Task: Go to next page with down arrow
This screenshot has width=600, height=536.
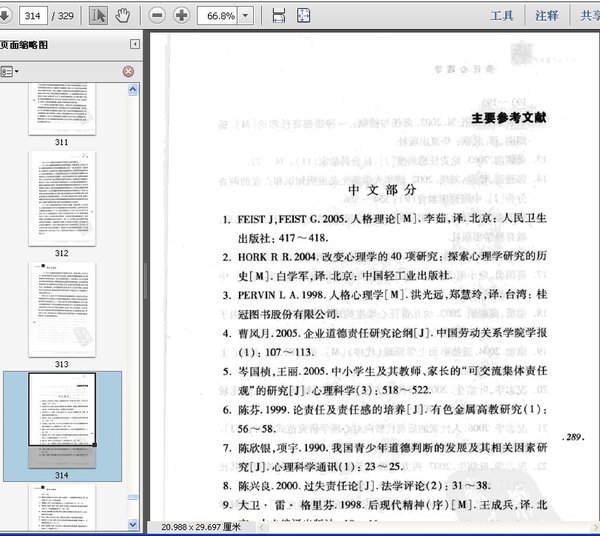Action: pos(5,15)
